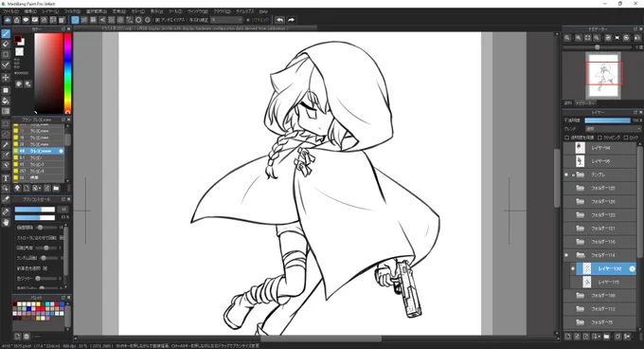Select the rectangular Selection tool
The width and height of the screenshot is (644, 349).
6,123
